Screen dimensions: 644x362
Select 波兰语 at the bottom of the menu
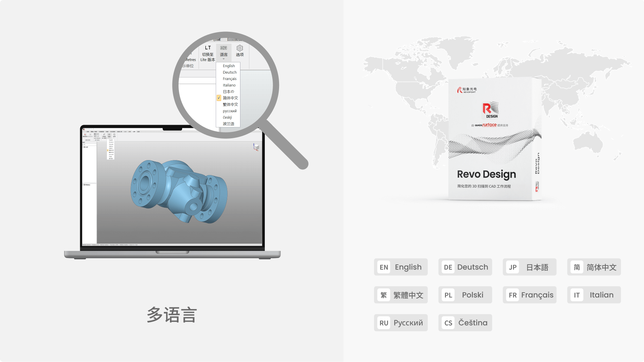[228, 124]
